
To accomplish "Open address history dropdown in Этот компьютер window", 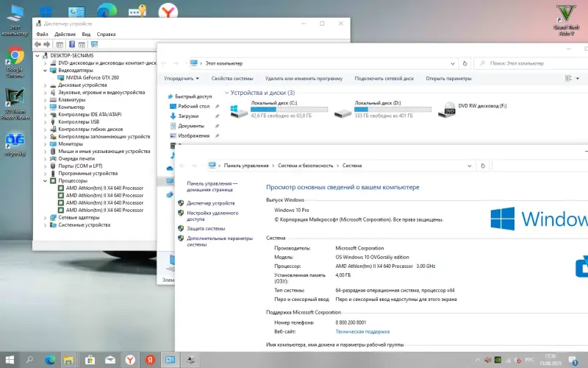I will 453,63.
